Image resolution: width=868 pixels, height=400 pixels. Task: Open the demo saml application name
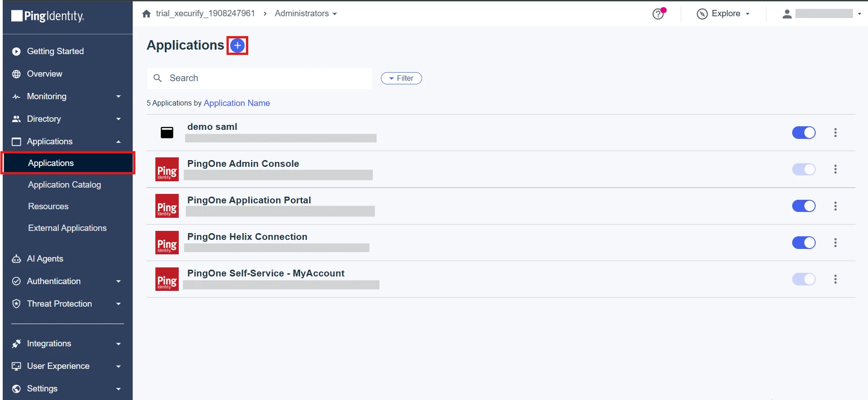212,127
